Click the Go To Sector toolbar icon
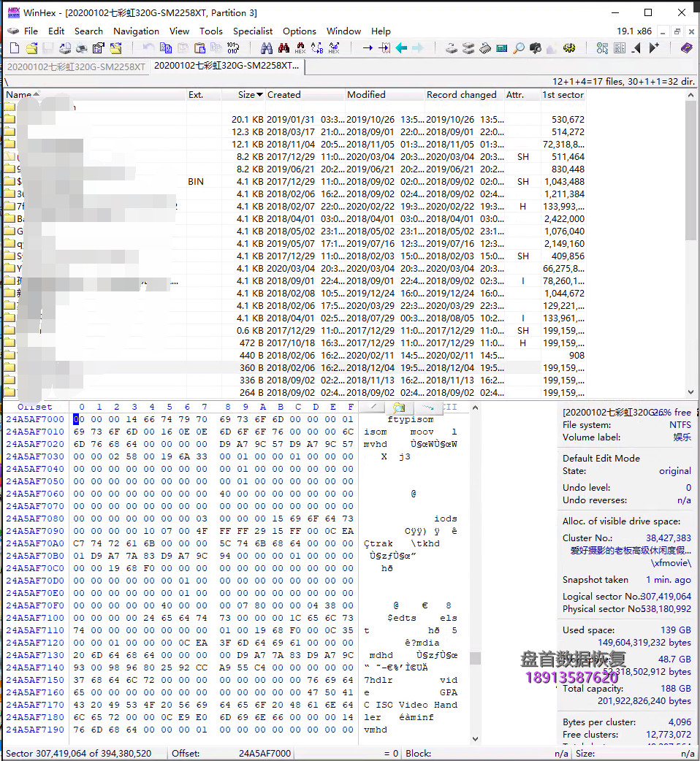 [x=384, y=48]
